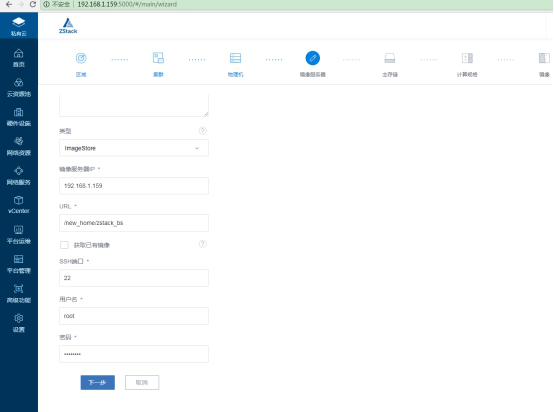Click the 镜像服务器 wizard step icon

coord(313,58)
